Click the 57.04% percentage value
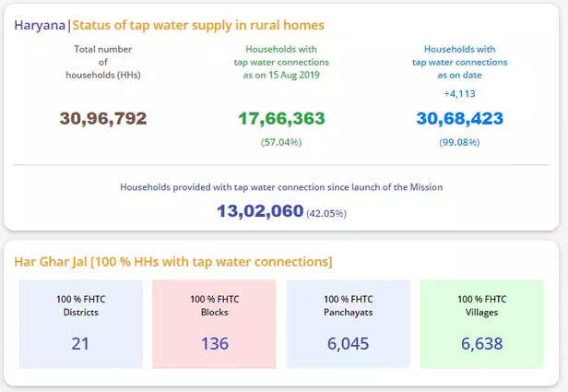Image resolution: width=568 pixels, height=392 pixels. (281, 142)
